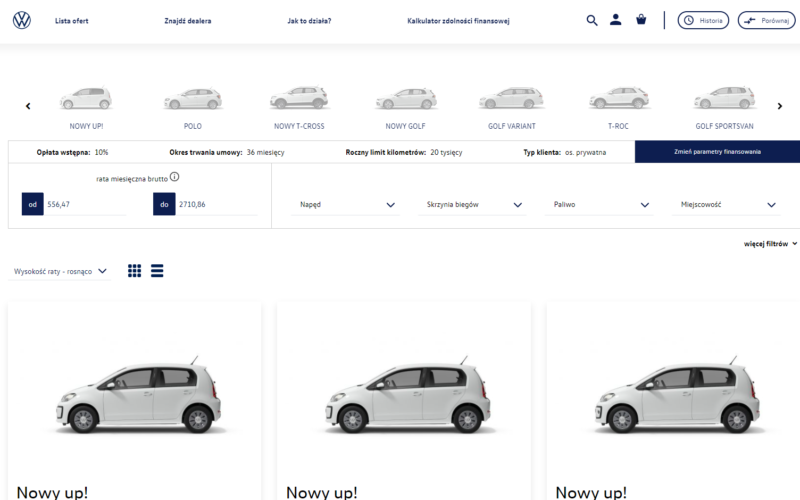Switch to list view
Viewport: 800px width, 500px height.
point(157,271)
